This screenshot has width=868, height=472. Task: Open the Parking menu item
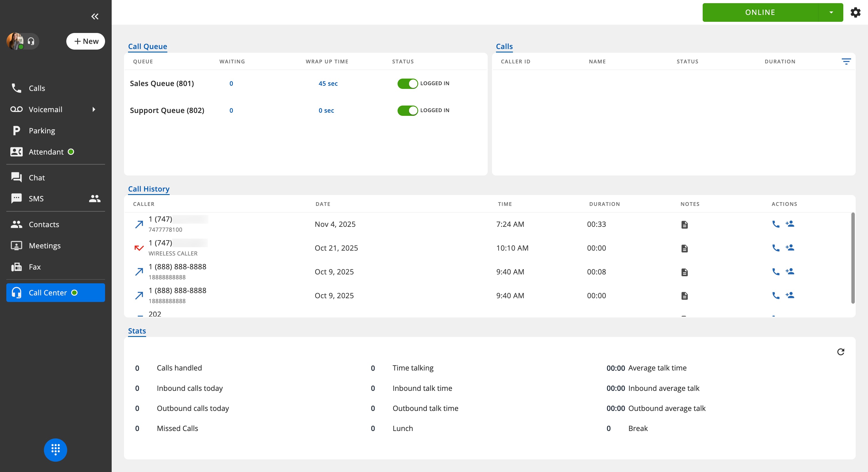click(x=42, y=131)
